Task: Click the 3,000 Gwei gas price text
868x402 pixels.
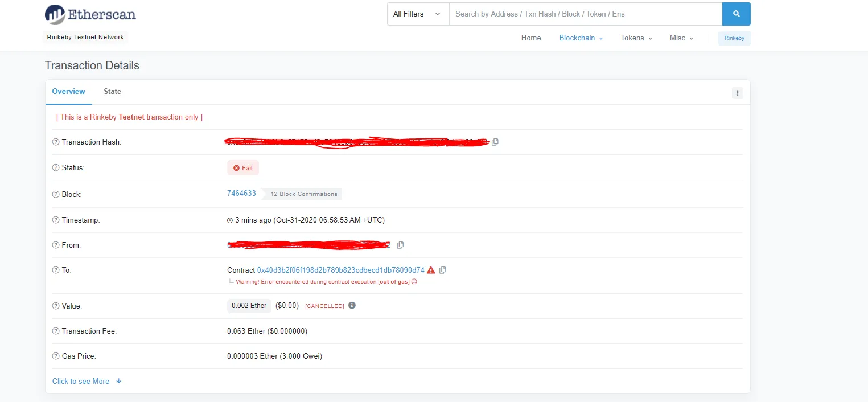Action: 274,356
